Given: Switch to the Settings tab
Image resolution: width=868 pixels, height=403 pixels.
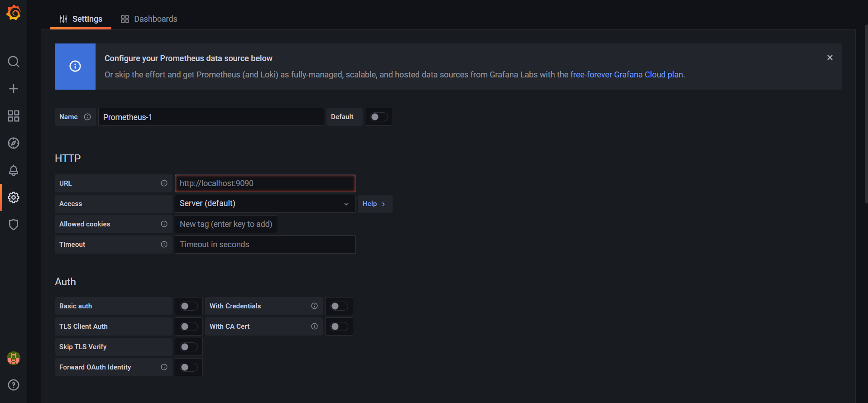Looking at the screenshot, I should coord(81,19).
